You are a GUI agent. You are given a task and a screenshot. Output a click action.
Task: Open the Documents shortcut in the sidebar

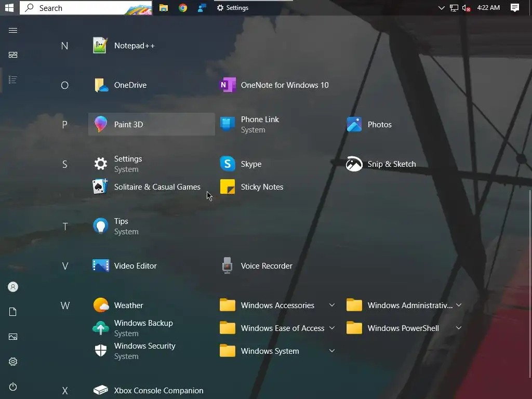click(13, 312)
